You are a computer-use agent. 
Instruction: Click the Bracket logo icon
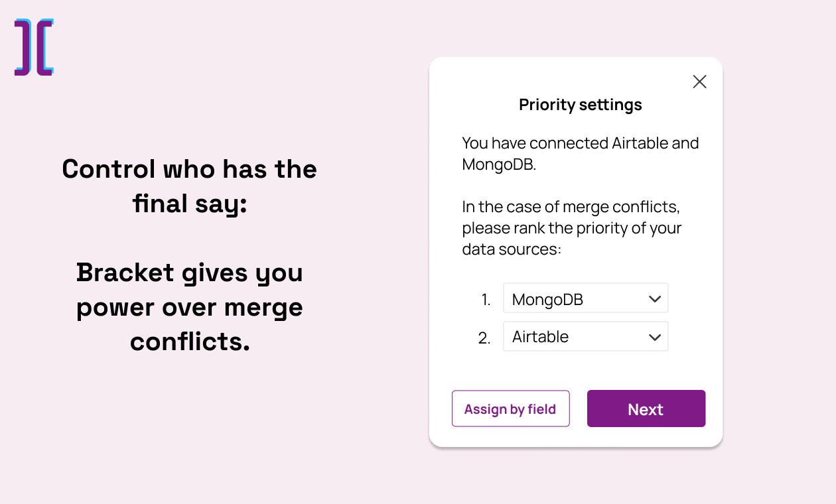pyautogui.click(x=34, y=47)
